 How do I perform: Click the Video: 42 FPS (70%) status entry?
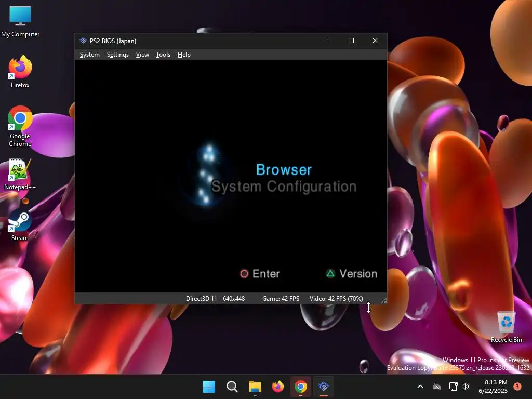pos(336,299)
